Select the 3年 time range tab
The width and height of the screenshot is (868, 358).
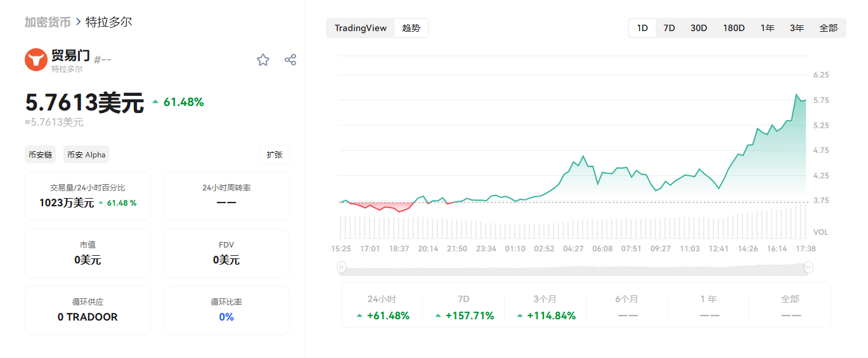[797, 28]
